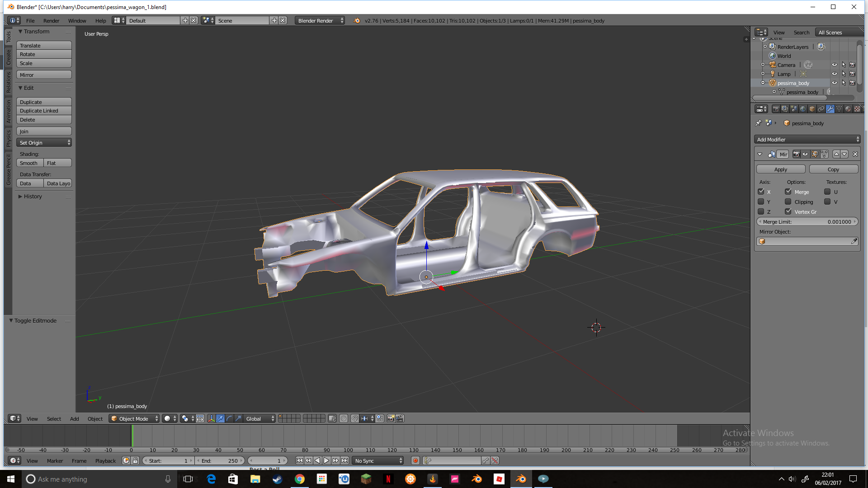The height and width of the screenshot is (488, 868).
Task: Open the Modifiers properties tab (wrench)
Action: click(830, 109)
